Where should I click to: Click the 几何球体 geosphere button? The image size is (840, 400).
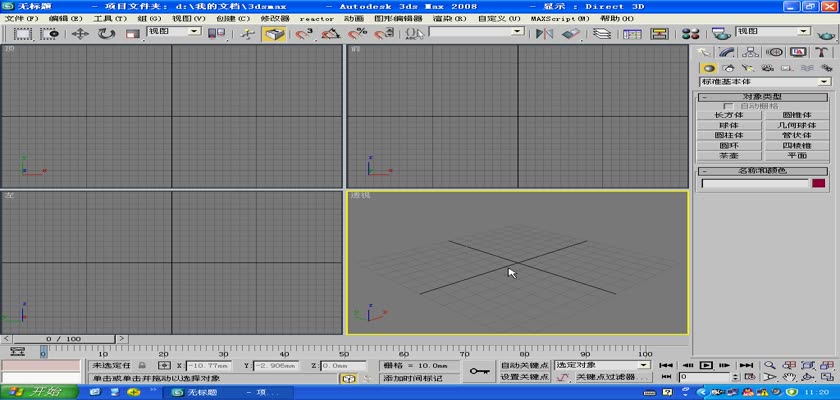pyautogui.click(x=797, y=125)
